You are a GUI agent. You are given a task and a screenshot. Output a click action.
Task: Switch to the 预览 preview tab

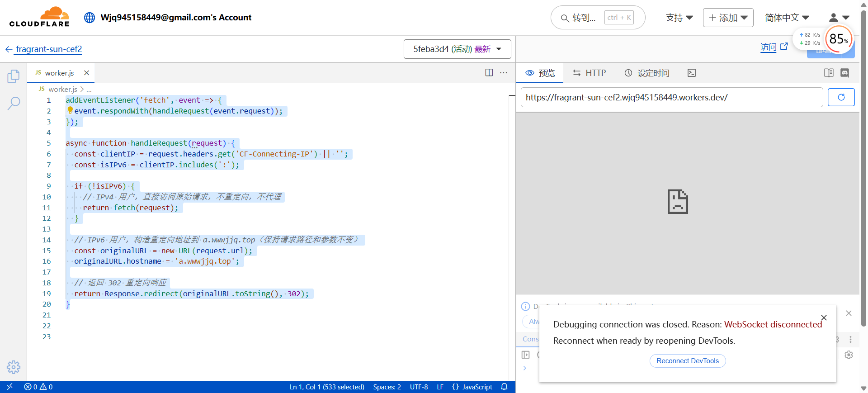tap(540, 73)
